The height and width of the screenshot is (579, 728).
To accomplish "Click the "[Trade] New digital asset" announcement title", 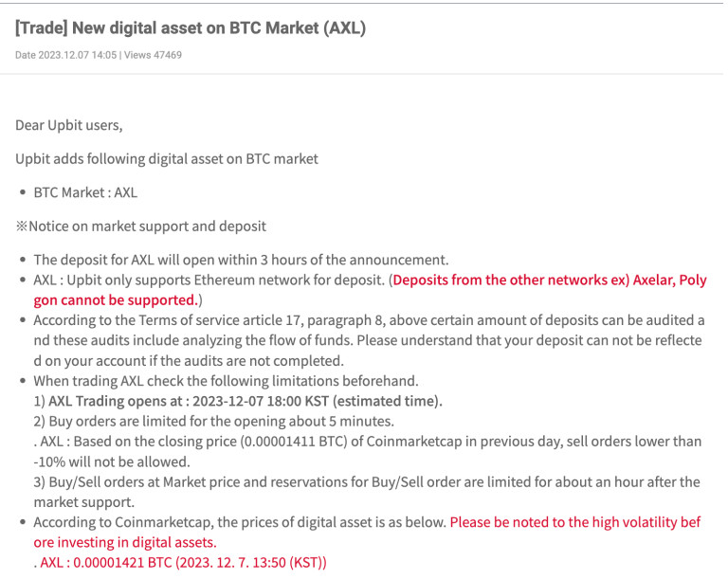I will pos(190,28).
